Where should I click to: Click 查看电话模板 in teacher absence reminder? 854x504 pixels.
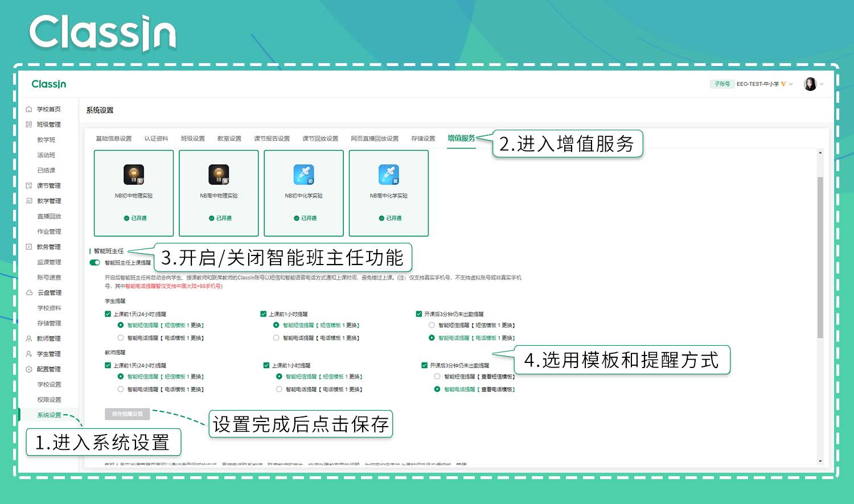pos(498,390)
